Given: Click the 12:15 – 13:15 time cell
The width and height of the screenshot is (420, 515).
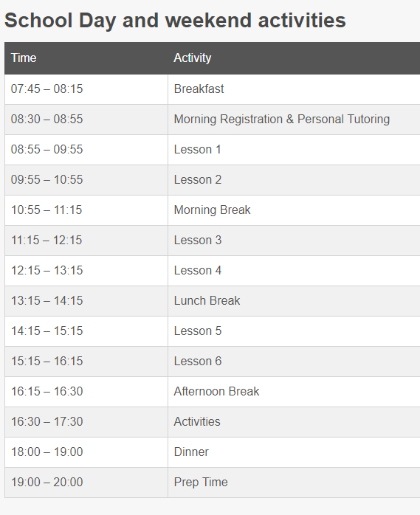Looking at the screenshot, I should (86, 271).
